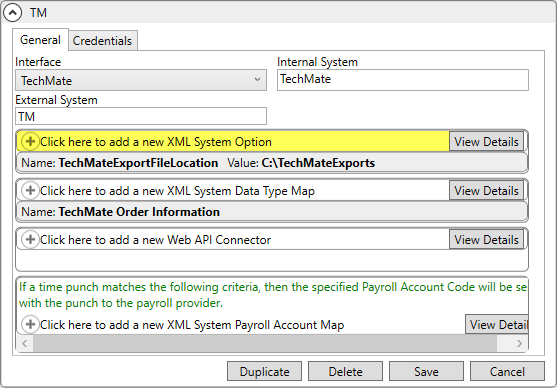557x388 pixels.
Task: View Details for Web API Connector
Action: point(486,239)
